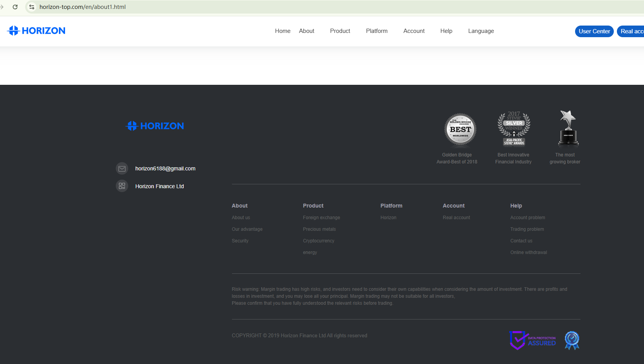Image resolution: width=644 pixels, height=364 pixels.
Task: Click the About heading in footer
Action: (240, 206)
